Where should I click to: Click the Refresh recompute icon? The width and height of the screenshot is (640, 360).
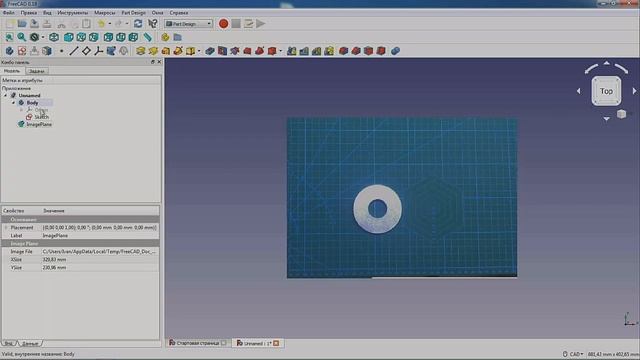(138, 24)
